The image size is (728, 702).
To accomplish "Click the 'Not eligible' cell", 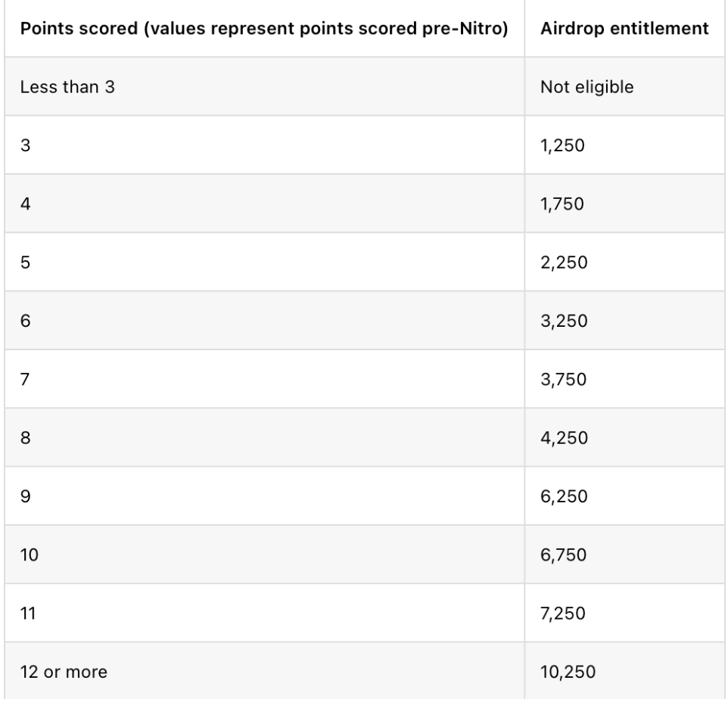I will pos(586,87).
